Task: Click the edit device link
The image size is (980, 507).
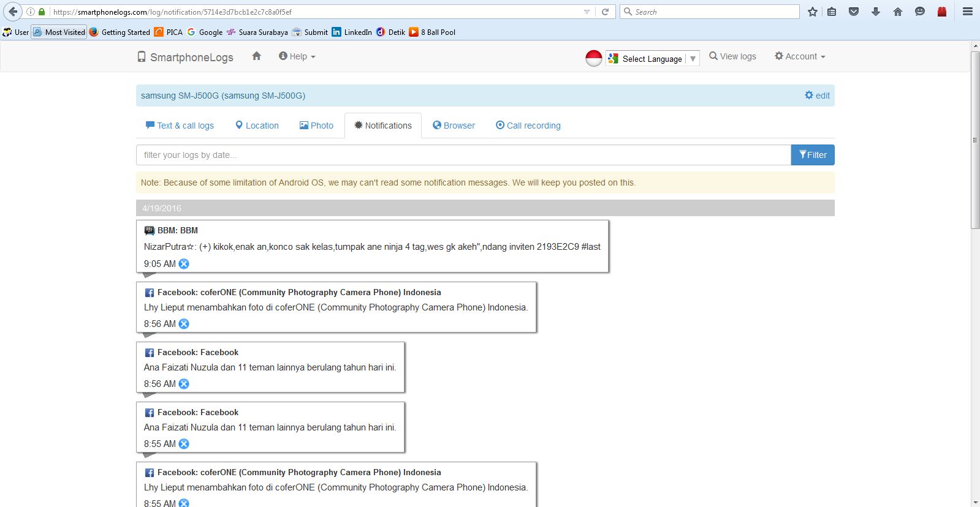Action: click(x=818, y=96)
